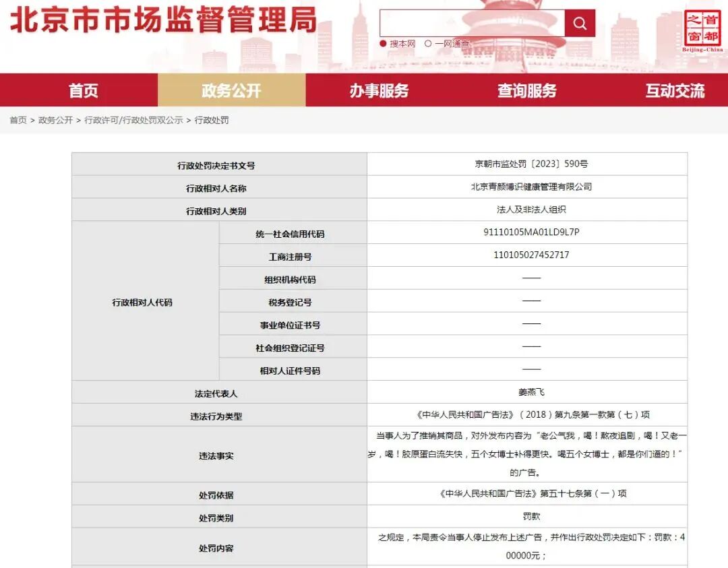Click the penalty content text with 罚款 400000元
Screen dimensions: 728x568
pos(532,546)
